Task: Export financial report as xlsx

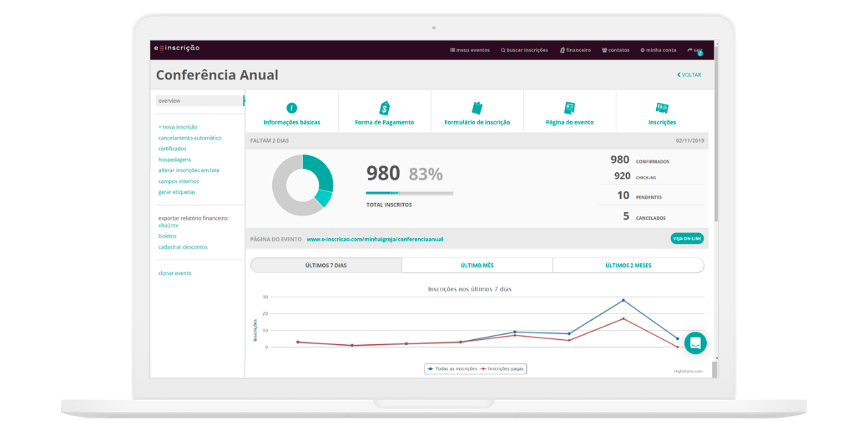Action: point(163,225)
